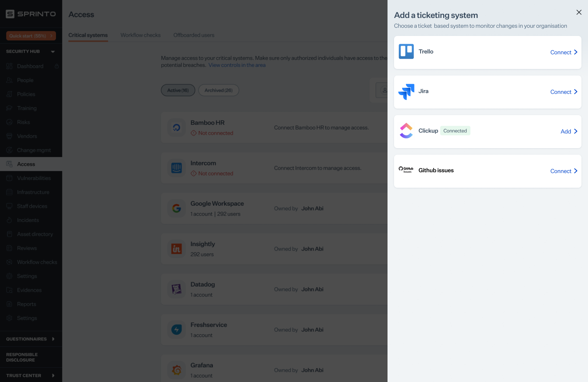Click the Change mgmt sidebar icon
588x382 pixels.
(9, 150)
